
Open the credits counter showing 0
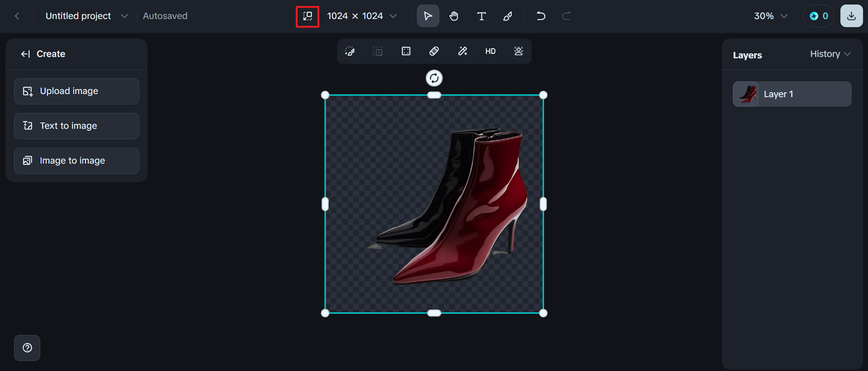(x=818, y=16)
